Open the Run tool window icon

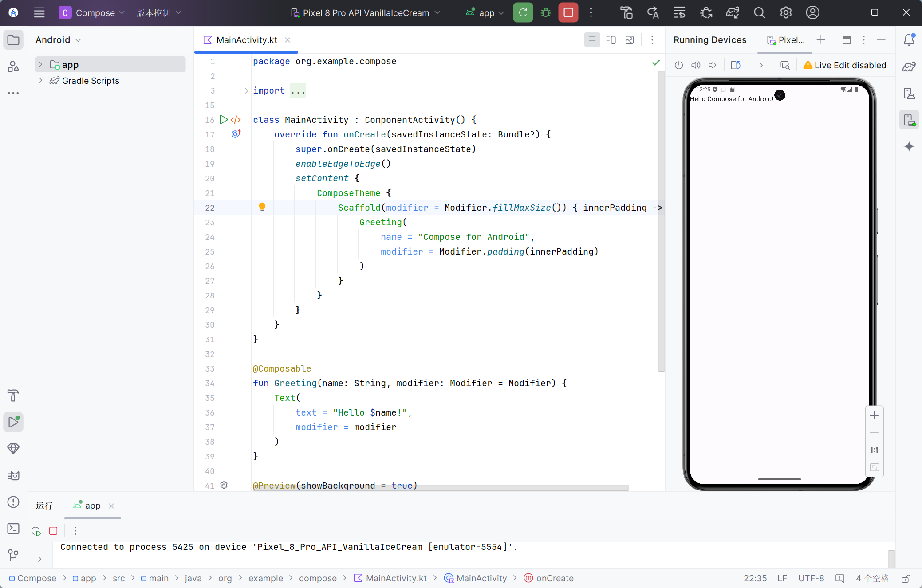13,422
